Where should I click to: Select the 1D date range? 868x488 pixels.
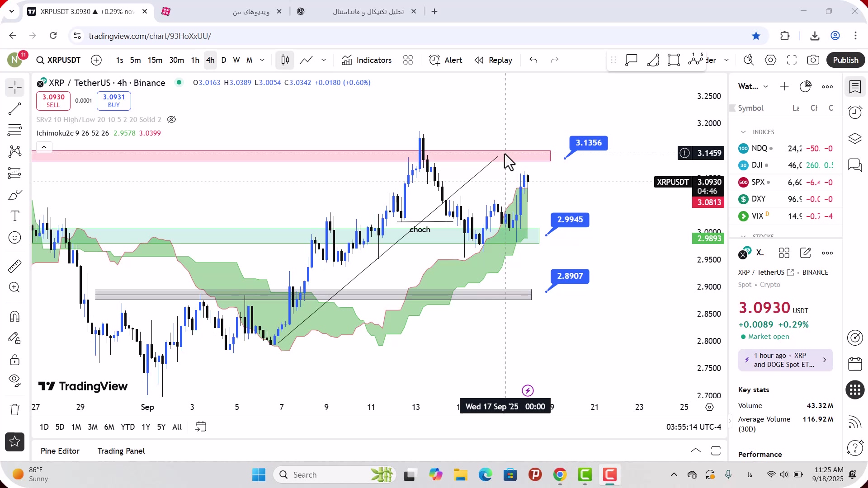click(44, 427)
